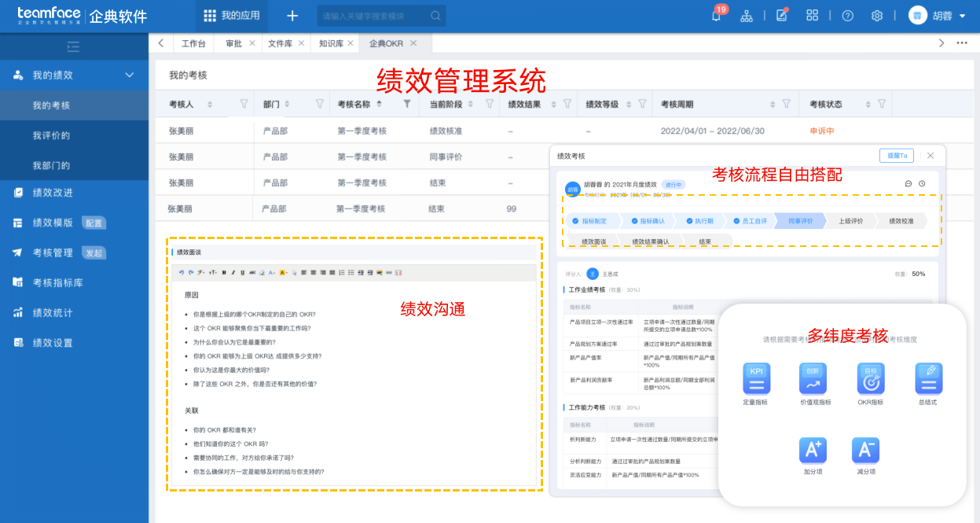Viewport: 980px width, 523px height.
Task: Toggle underline in the comment editor toolbar
Action: pos(242,273)
